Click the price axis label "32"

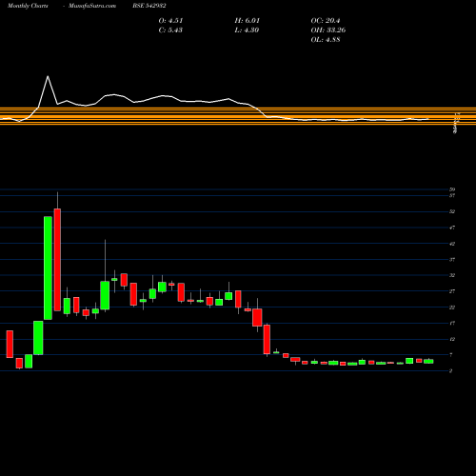[452, 275]
